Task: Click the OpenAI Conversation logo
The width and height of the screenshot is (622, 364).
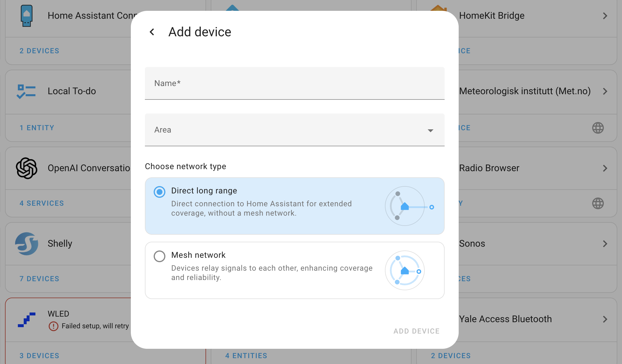Action: click(x=26, y=168)
